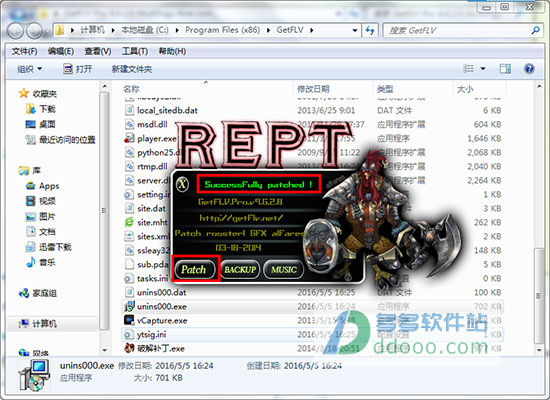The width and height of the screenshot is (550, 400).
Task: Open the 工具(T) menu
Action: (x=135, y=52)
